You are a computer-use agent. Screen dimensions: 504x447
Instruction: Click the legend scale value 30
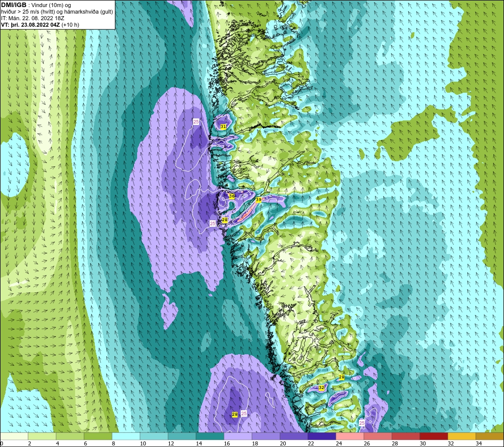[x=422, y=444]
